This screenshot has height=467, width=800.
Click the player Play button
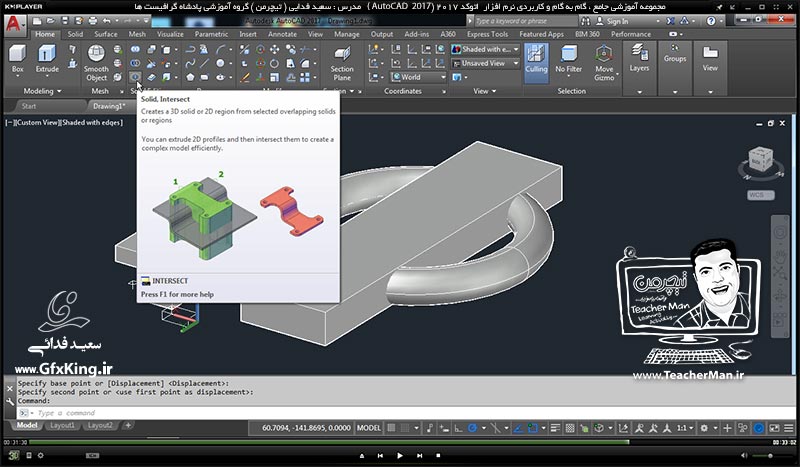coord(399,455)
